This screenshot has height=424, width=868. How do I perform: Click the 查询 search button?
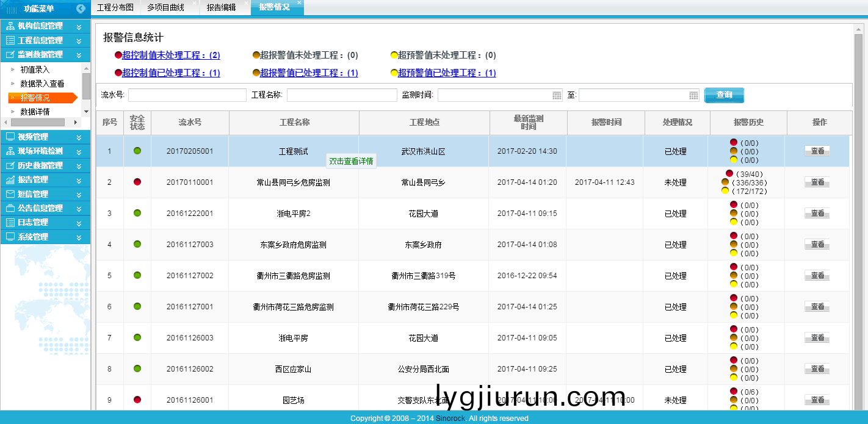pos(724,95)
